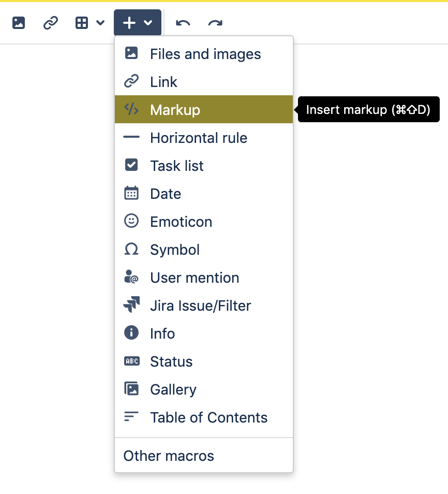
Task: Insert a Table of Contents
Action: pos(208,417)
